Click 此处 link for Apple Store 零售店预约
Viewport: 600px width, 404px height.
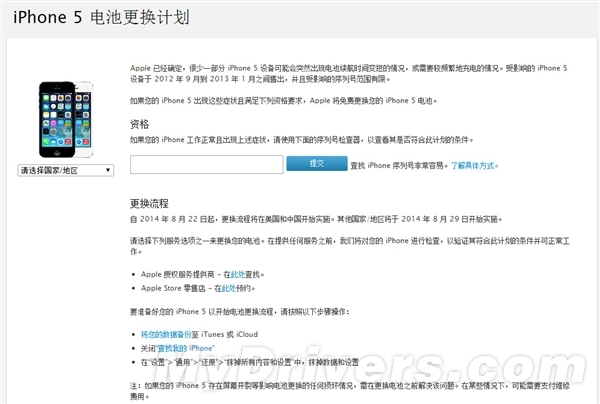pyautogui.click(x=229, y=288)
